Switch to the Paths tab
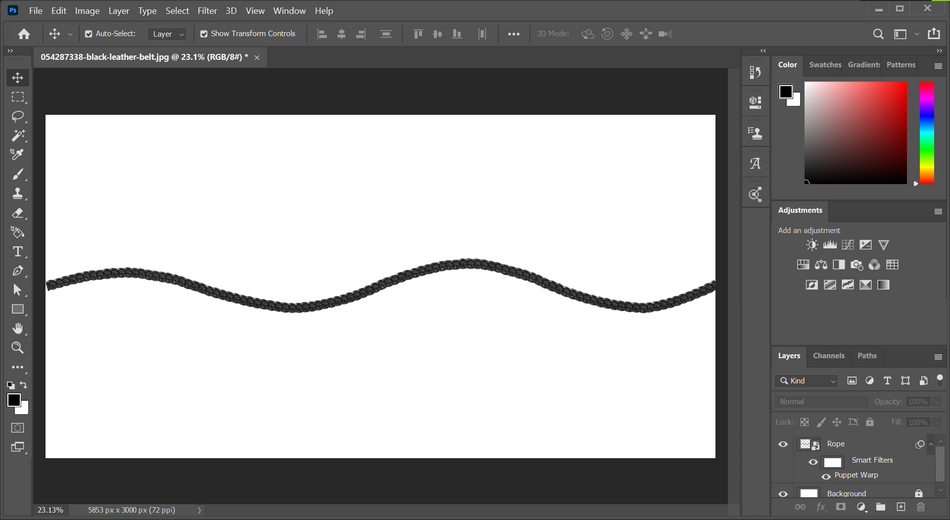The image size is (950, 520). [x=867, y=356]
